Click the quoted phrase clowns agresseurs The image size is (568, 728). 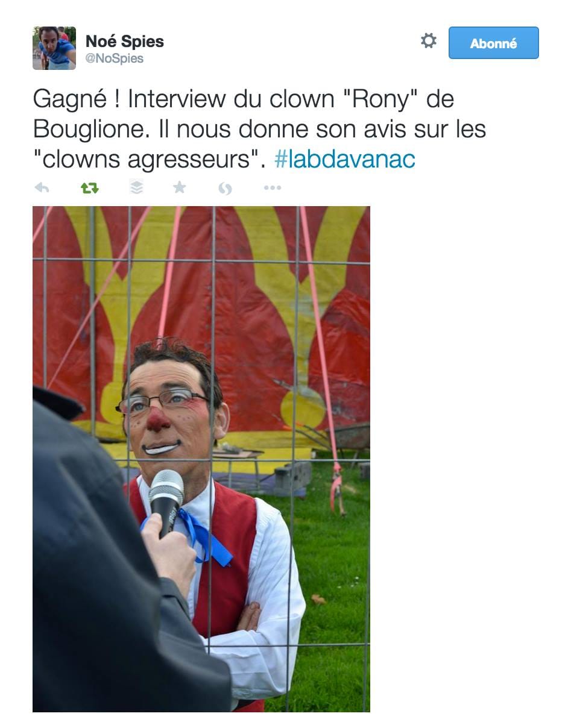point(150,160)
